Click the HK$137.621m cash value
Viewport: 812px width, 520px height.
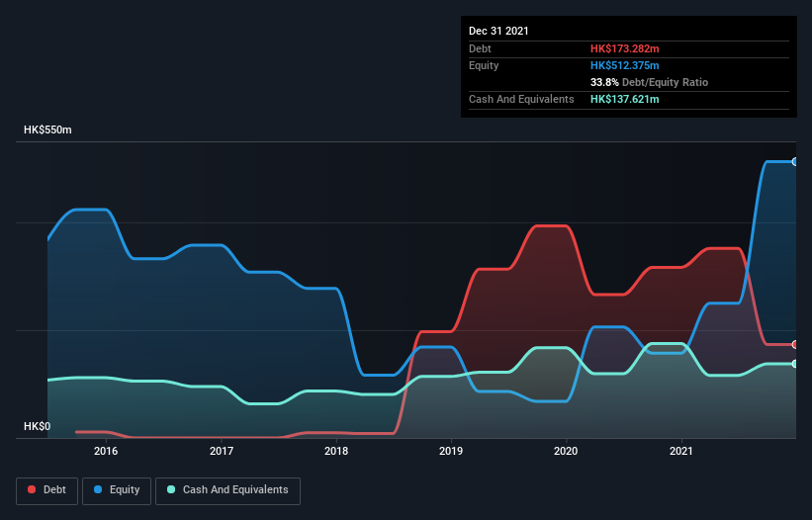click(x=624, y=99)
